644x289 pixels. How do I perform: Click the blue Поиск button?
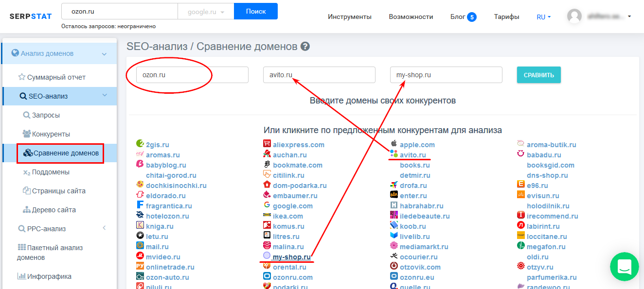[x=255, y=11]
